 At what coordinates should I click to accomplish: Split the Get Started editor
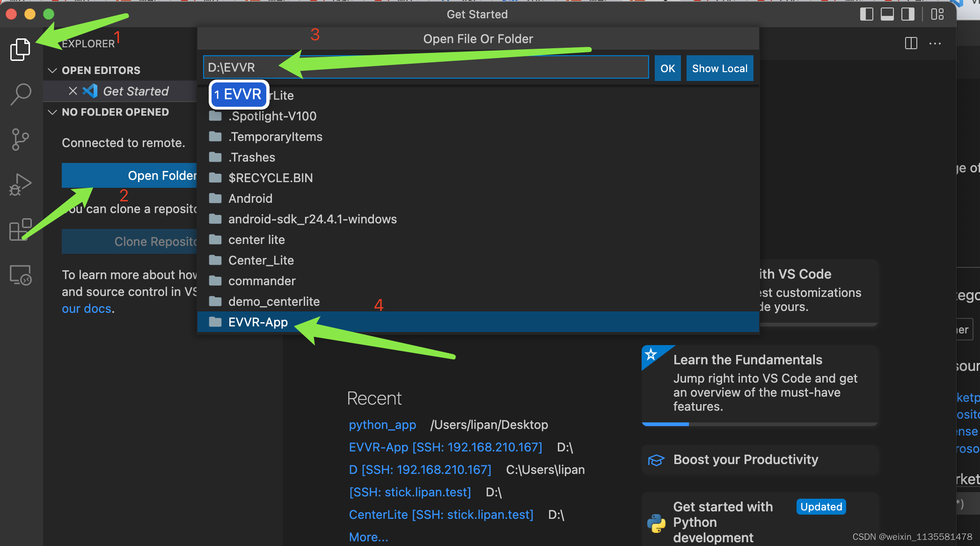(x=911, y=43)
